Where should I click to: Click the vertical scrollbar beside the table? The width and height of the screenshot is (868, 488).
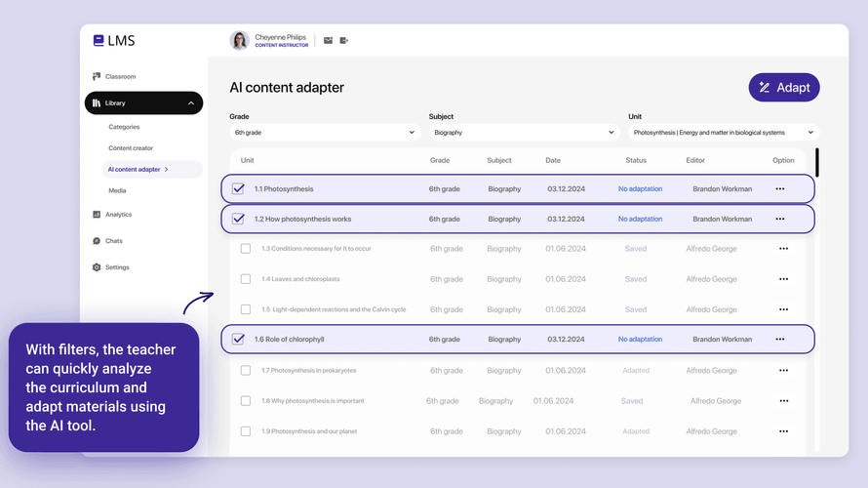coord(816,162)
